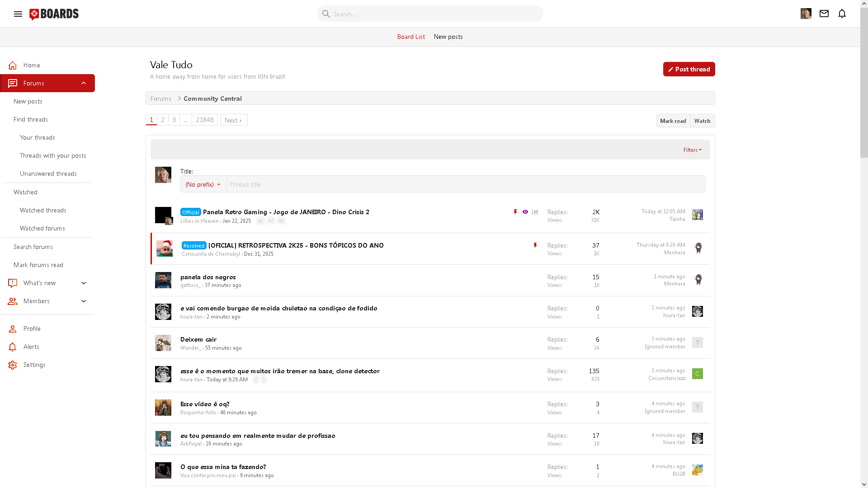
Task: Click in the Thread title field
Action: pos(466,184)
